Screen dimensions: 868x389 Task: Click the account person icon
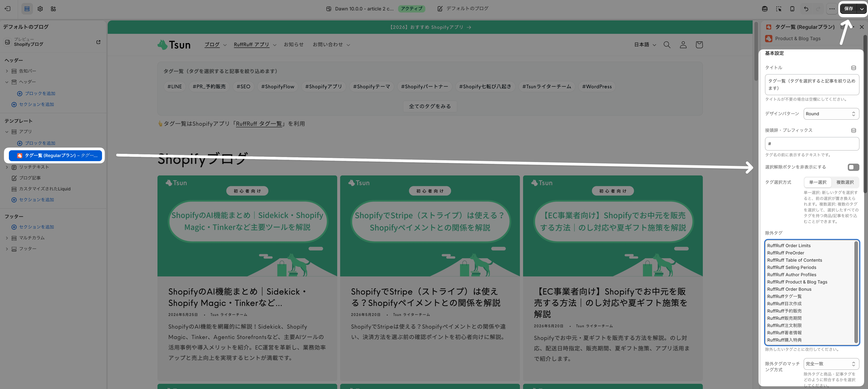(x=683, y=45)
